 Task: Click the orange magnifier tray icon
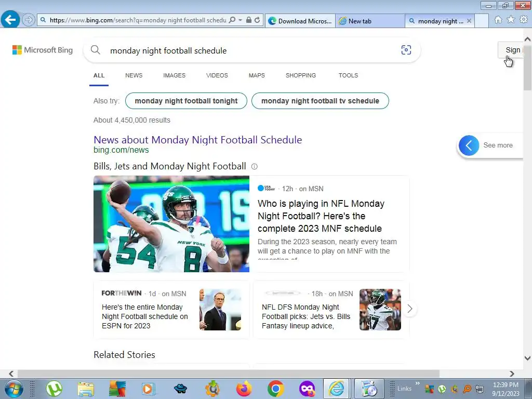467,389
